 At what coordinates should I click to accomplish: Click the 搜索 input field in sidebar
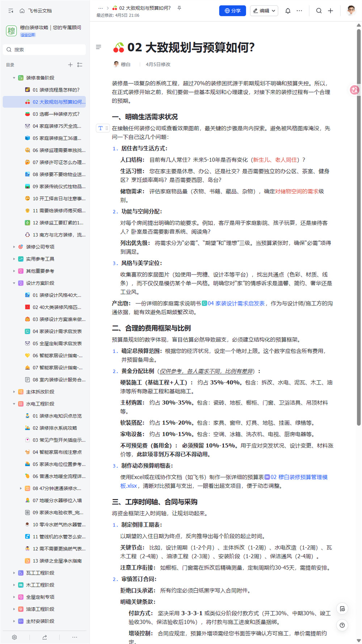44,50
